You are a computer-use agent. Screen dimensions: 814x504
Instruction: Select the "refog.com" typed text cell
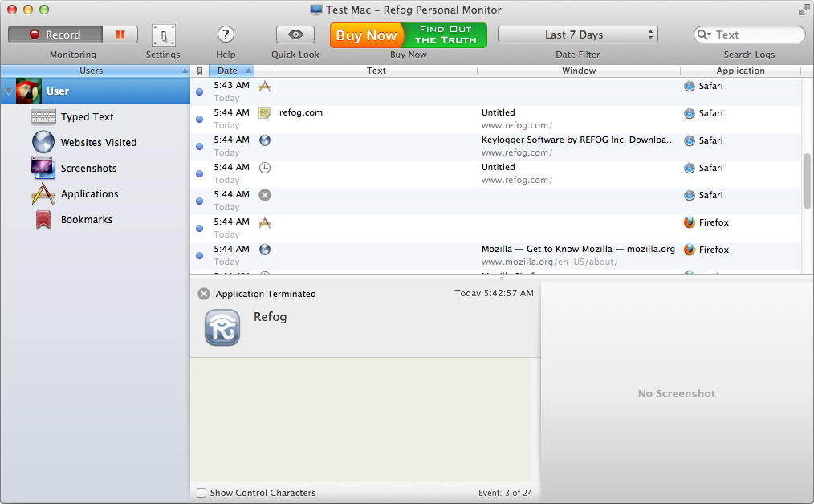(300, 112)
